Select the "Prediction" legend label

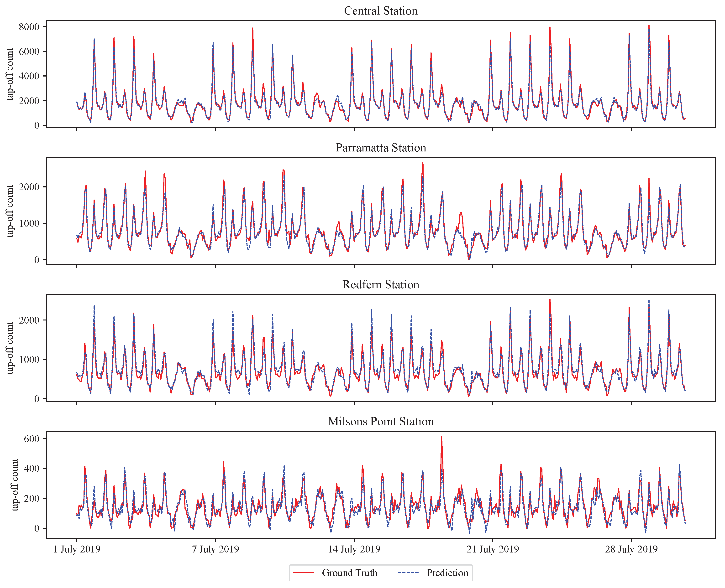click(447, 573)
